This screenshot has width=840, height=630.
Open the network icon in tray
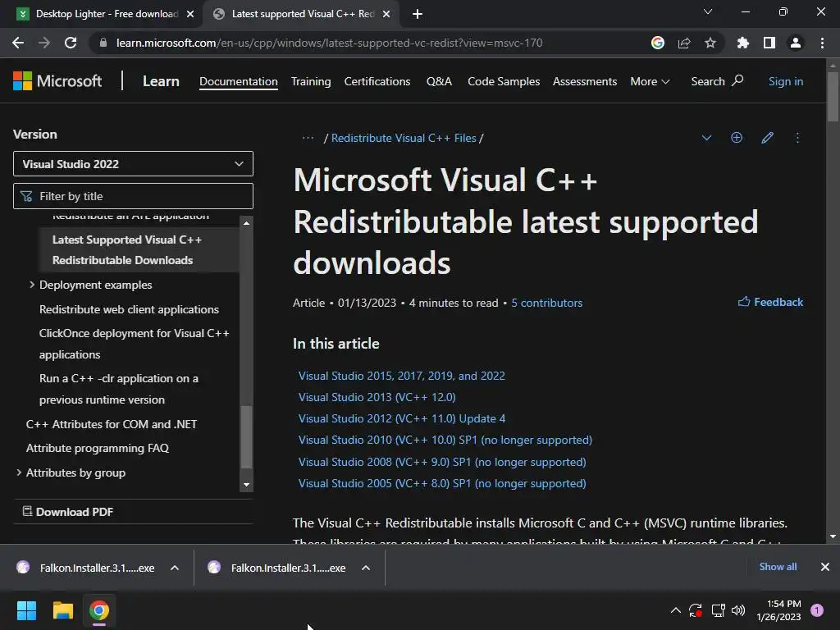pyautogui.click(x=718, y=610)
